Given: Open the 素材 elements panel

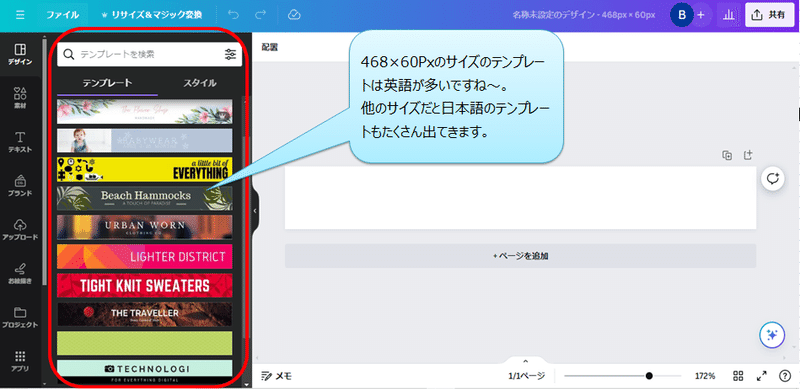Looking at the screenshot, I should point(20,98).
